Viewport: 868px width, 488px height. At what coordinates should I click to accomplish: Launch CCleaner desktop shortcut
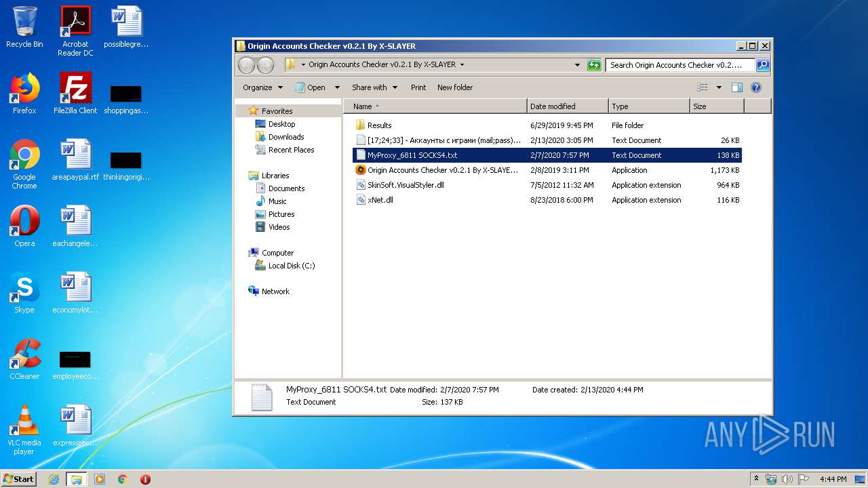(x=24, y=359)
